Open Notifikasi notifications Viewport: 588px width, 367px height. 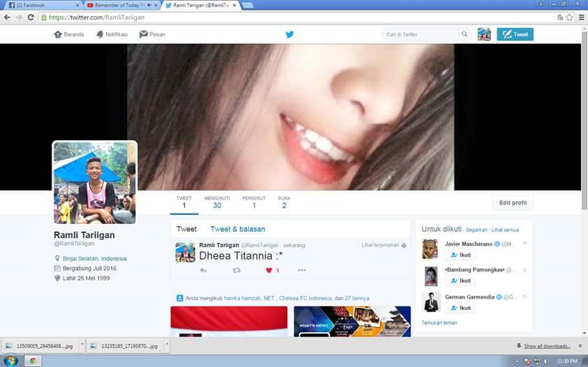click(112, 34)
